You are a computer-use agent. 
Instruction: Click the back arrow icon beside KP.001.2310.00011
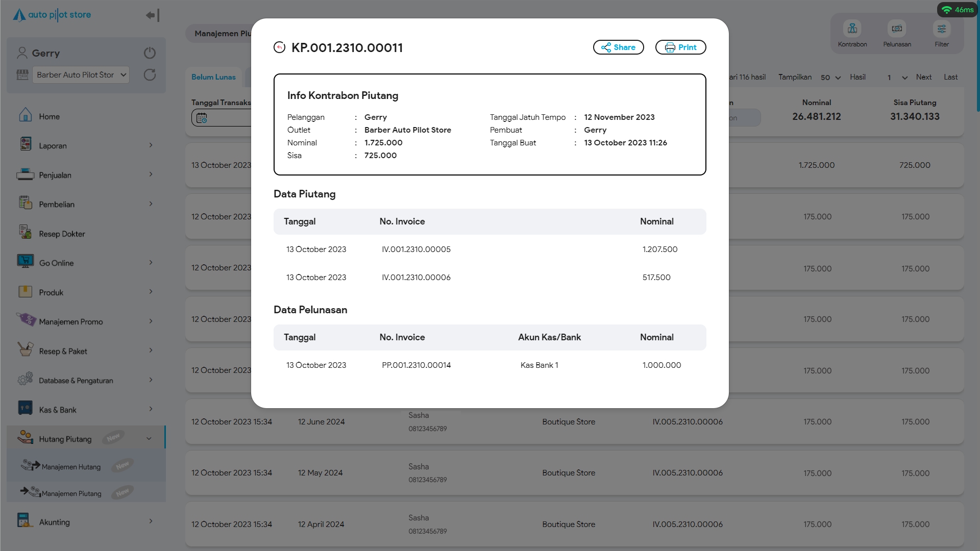click(279, 47)
